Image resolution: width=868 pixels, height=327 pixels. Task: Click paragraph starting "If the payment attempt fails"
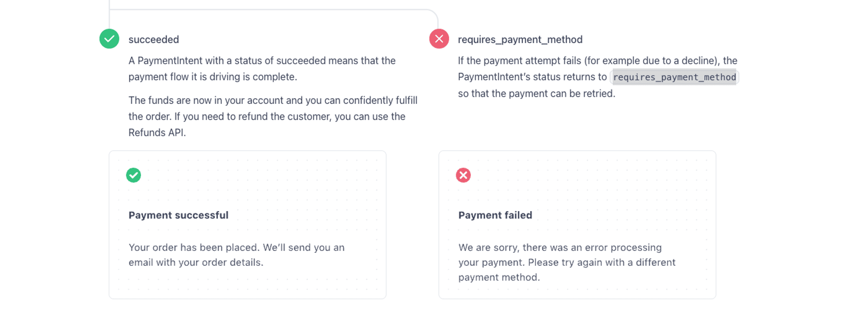click(x=597, y=61)
